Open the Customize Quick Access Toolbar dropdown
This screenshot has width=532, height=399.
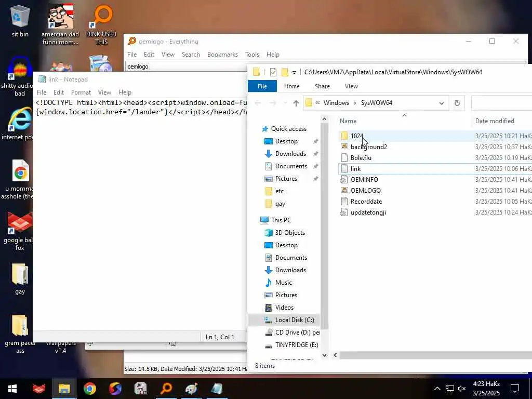point(294,72)
